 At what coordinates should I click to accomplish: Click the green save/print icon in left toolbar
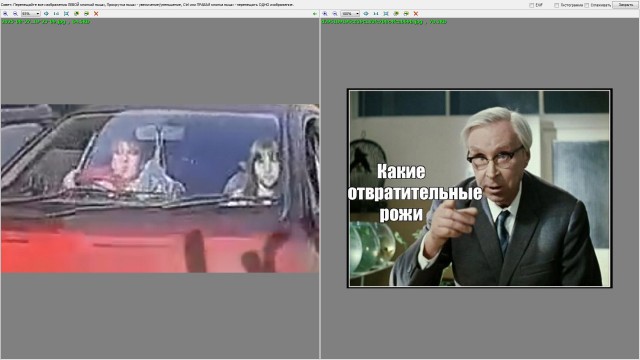click(x=86, y=13)
